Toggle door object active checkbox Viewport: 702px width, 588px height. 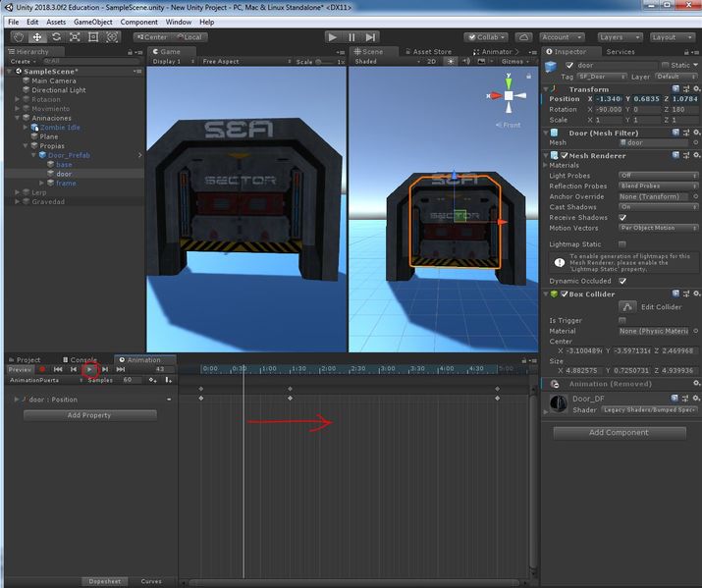[x=569, y=66]
